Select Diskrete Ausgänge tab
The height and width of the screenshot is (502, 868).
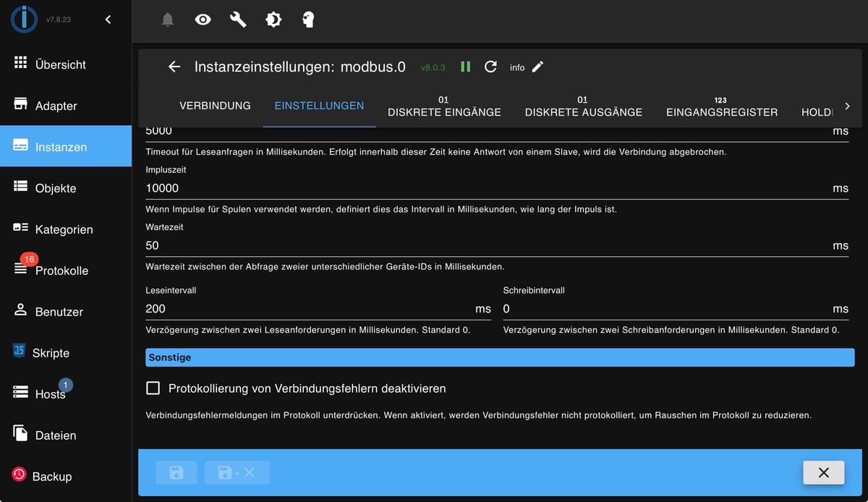(x=584, y=106)
